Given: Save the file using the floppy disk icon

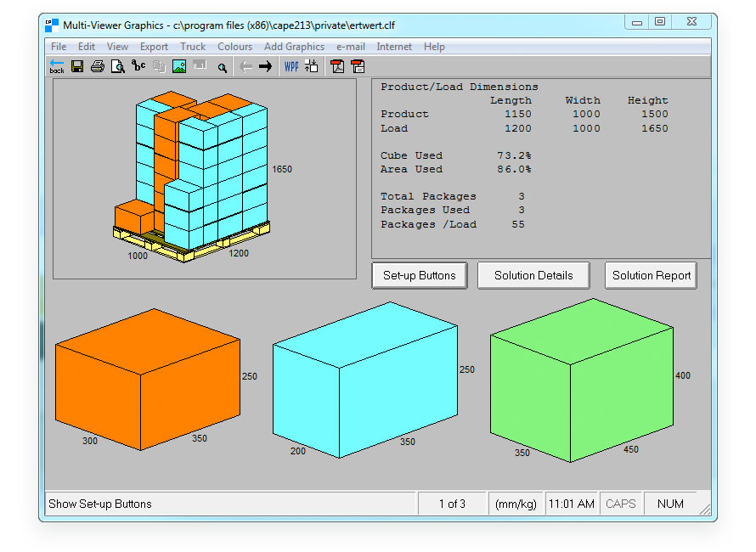Looking at the screenshot, I should coord(77,66).
